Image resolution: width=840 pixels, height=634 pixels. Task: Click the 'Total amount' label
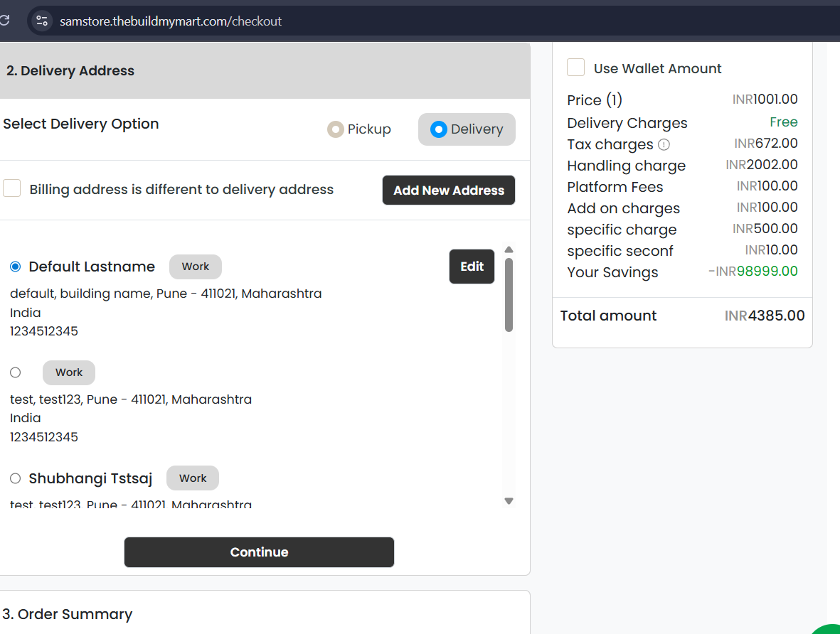tap(609, 316)
